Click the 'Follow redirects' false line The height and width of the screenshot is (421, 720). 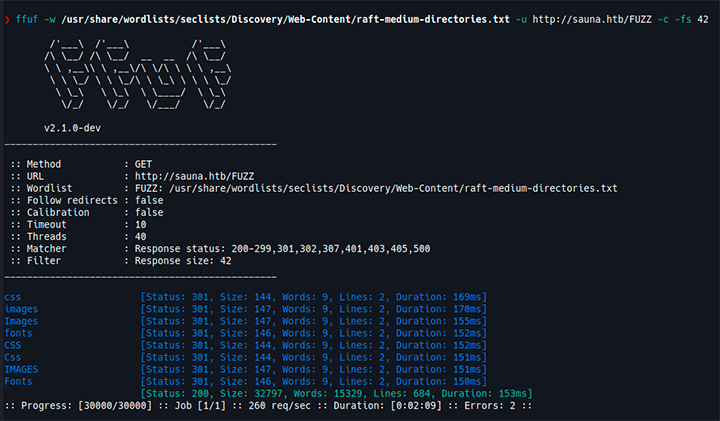point(87,200)
